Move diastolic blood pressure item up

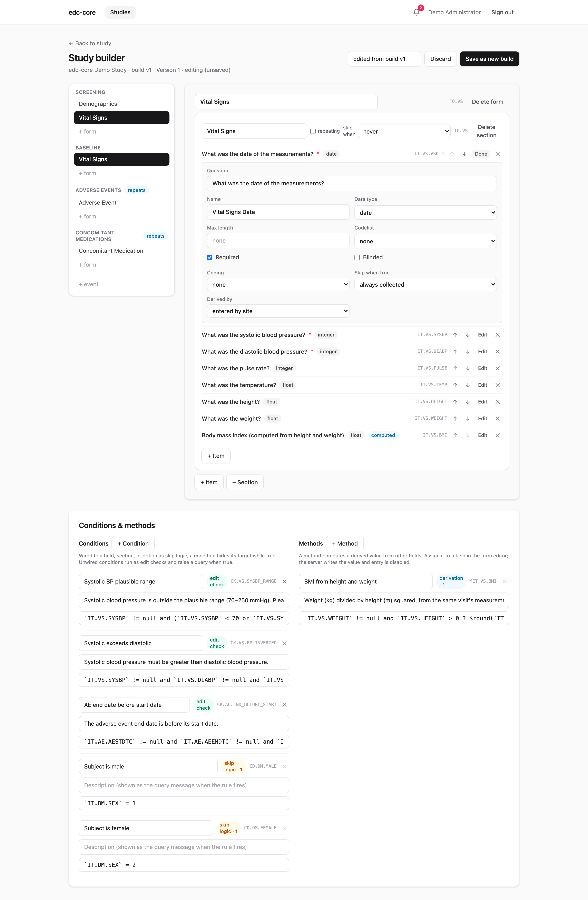pyautogui.click(x=455, y=351)
